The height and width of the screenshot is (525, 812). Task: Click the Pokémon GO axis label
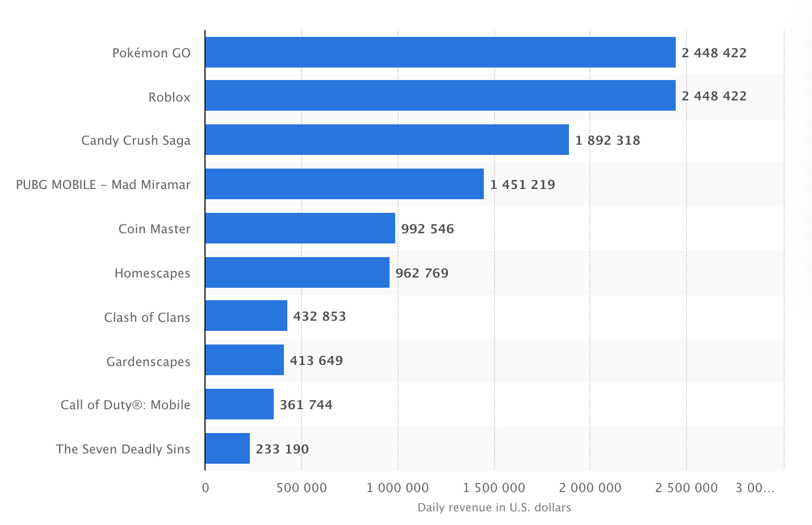point(150,52)
